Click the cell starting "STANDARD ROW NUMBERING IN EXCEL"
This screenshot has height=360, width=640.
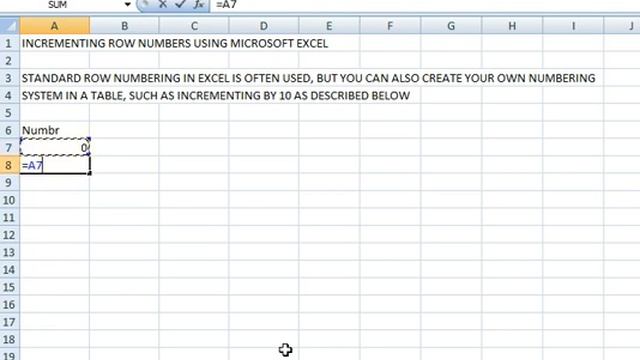[x=308, y=78]
